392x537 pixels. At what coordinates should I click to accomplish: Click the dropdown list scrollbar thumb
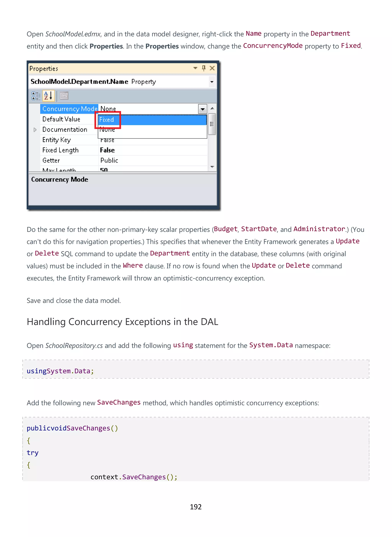click(x=212, y=124)
